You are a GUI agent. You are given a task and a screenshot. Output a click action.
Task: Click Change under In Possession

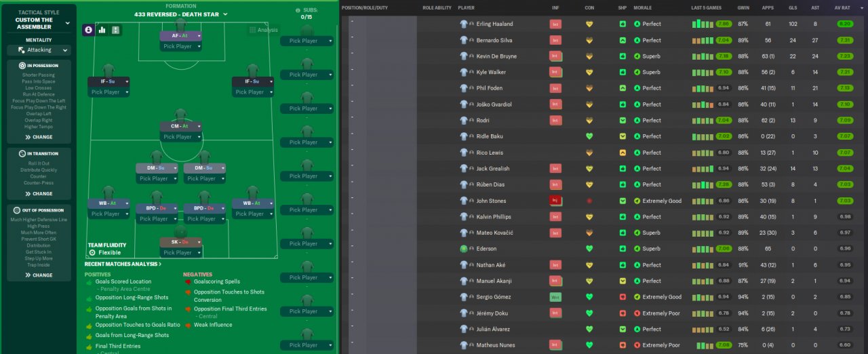click(39, 137)
